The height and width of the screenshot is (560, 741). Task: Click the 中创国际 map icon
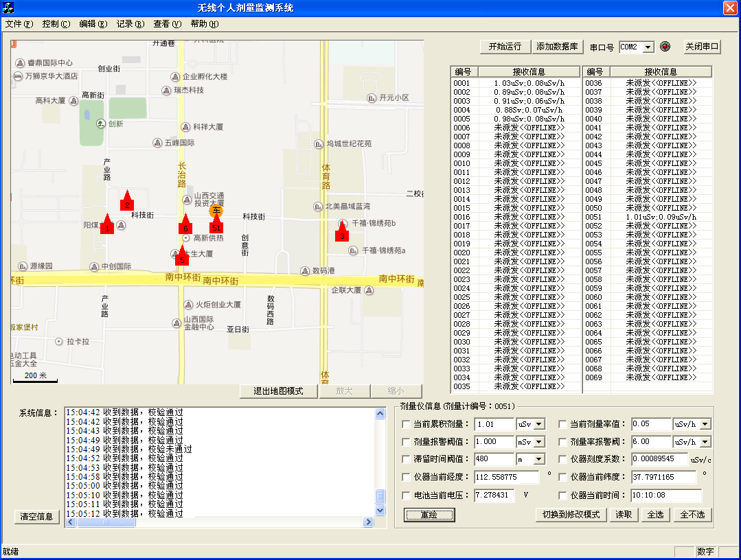(94, 267)
